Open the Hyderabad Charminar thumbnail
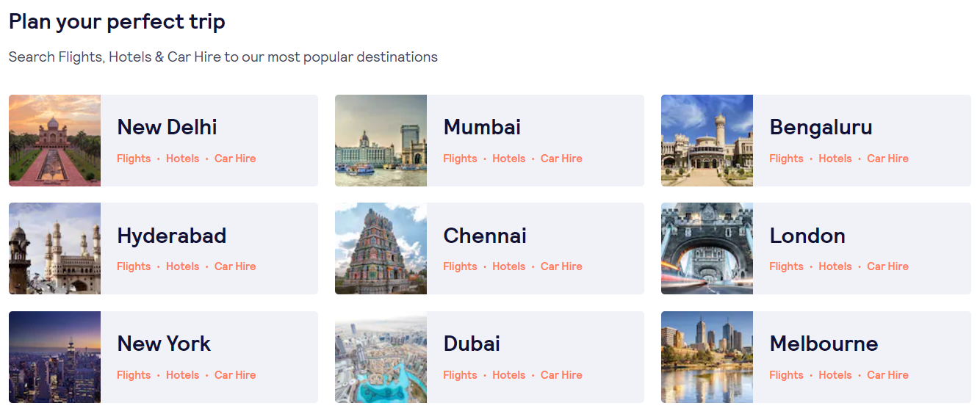Screen dimensions: 980x414 (x=54, y=248)
